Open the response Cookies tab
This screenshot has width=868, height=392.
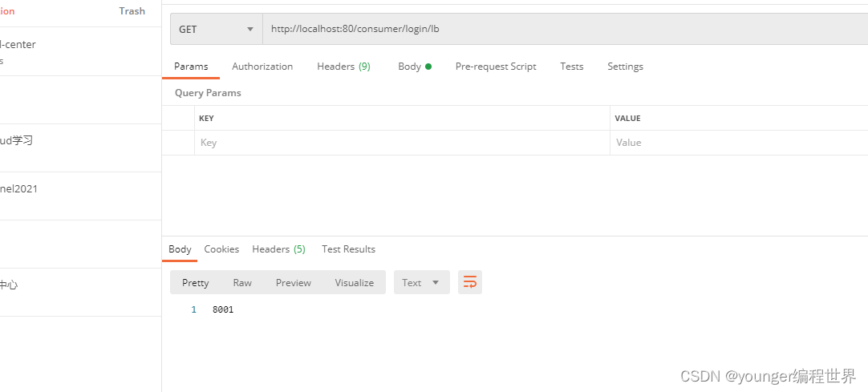click(221, 249)
